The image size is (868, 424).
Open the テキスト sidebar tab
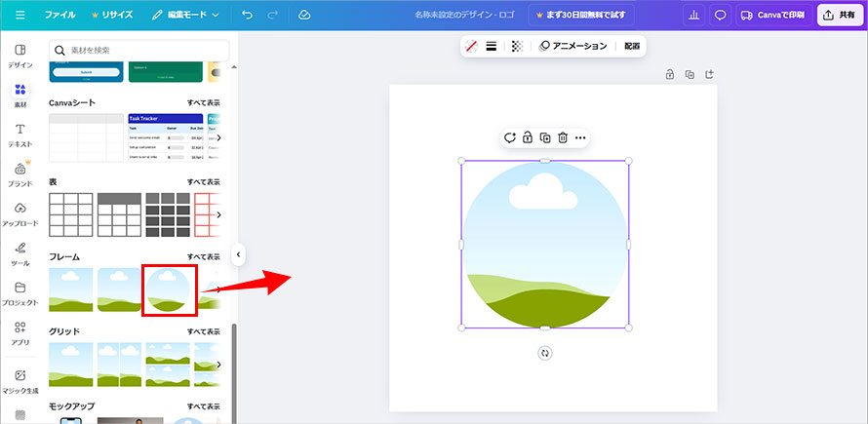20,135
